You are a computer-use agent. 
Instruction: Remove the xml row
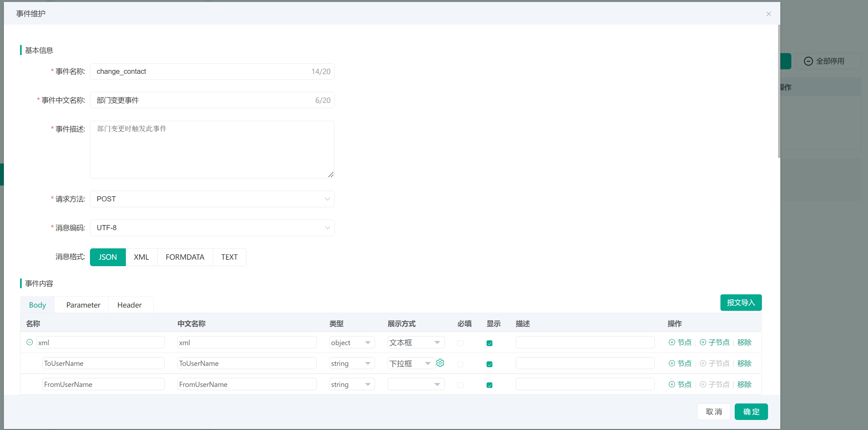tap(744, 342)
